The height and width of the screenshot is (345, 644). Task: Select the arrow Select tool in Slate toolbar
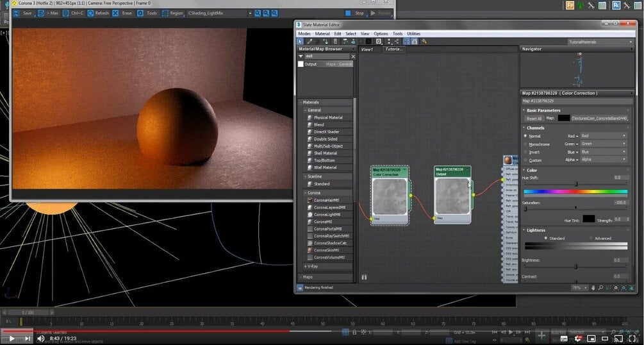300,42
